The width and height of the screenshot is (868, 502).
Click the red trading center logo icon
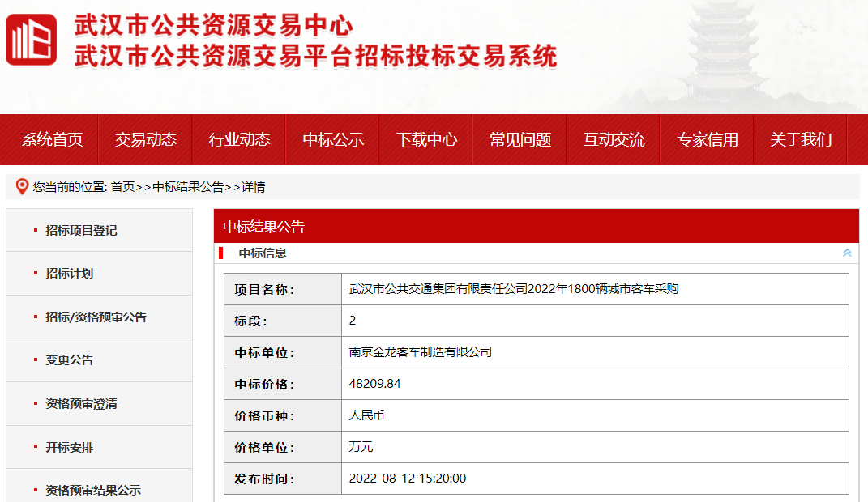click(32, 40)
